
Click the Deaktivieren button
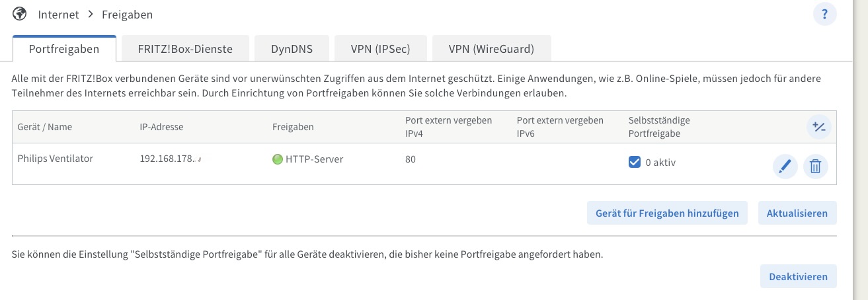[x=797, y=276]
